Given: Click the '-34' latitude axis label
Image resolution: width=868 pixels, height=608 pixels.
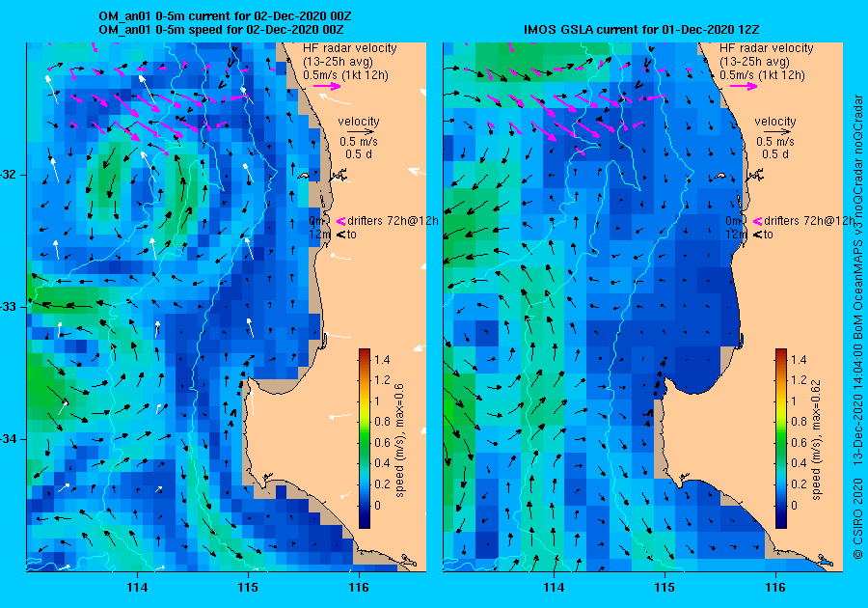Looking at the screenshot, I should tap(10, 439).
